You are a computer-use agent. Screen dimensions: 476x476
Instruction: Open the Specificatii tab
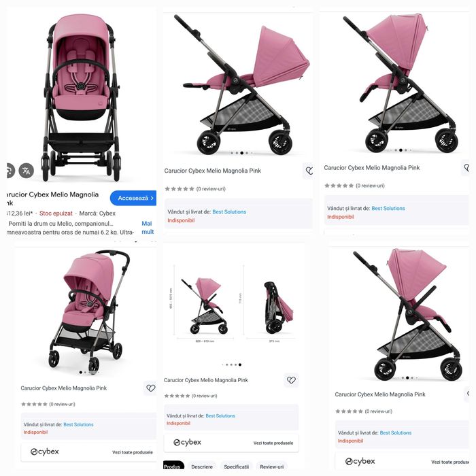click(237, 466)
